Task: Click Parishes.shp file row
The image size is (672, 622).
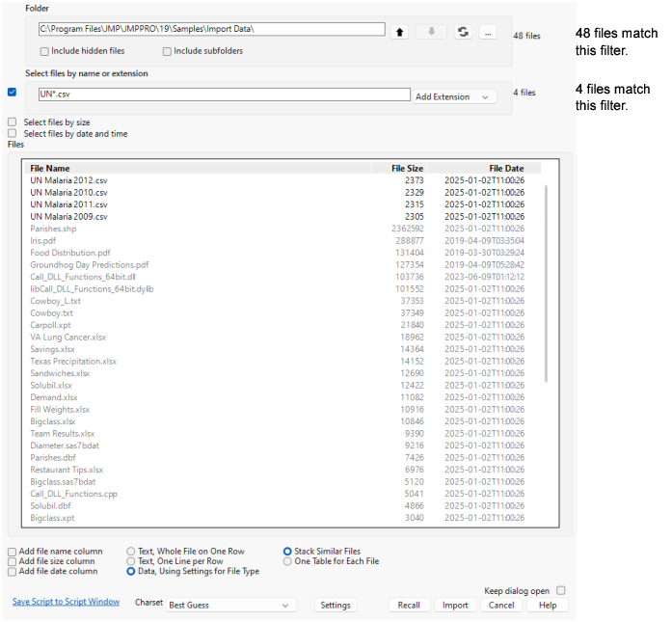Action: tap(278, 229)
